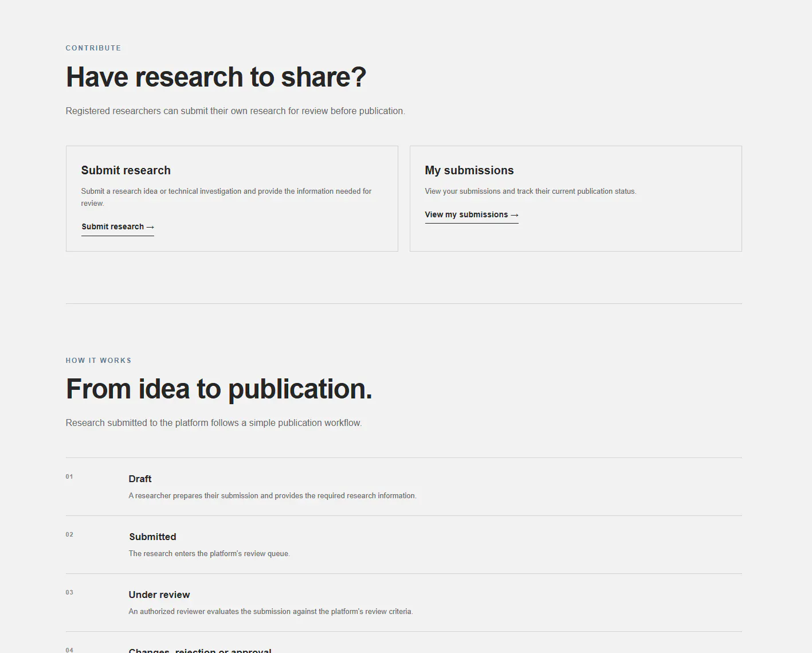Viewport: 812px width, 653px height.
Task: Click step number 03
Action: click(x=69, y=592)
